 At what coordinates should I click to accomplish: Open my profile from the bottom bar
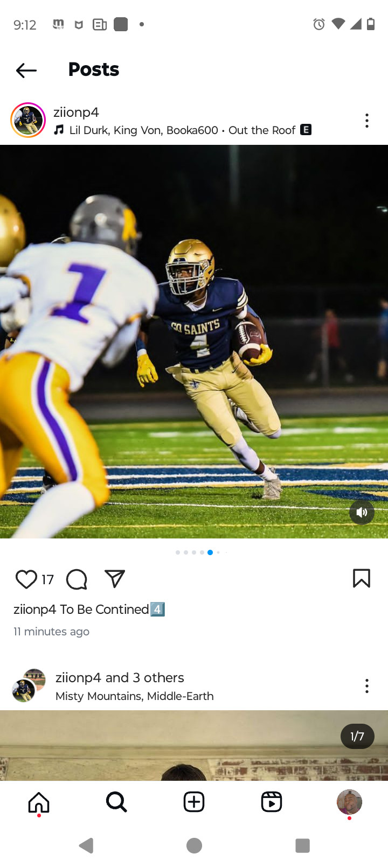tap(349, 802)
